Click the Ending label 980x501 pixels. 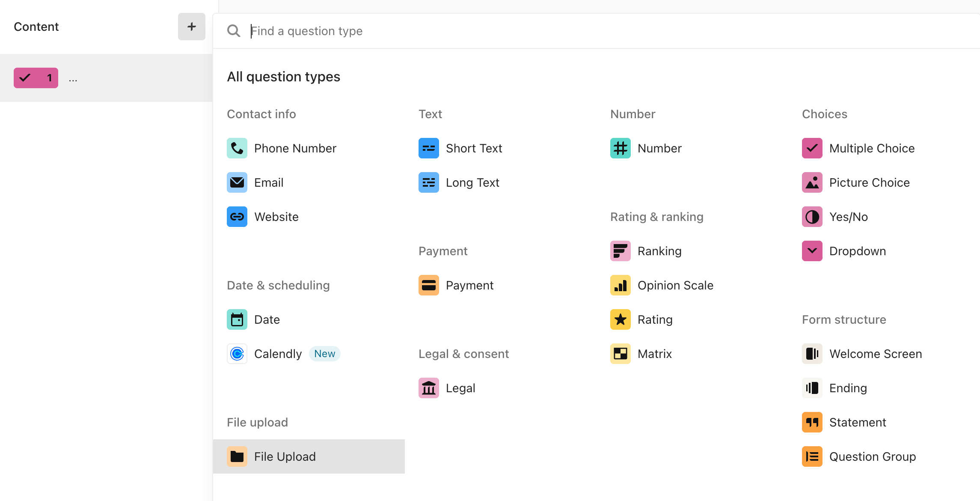point(848,388)
